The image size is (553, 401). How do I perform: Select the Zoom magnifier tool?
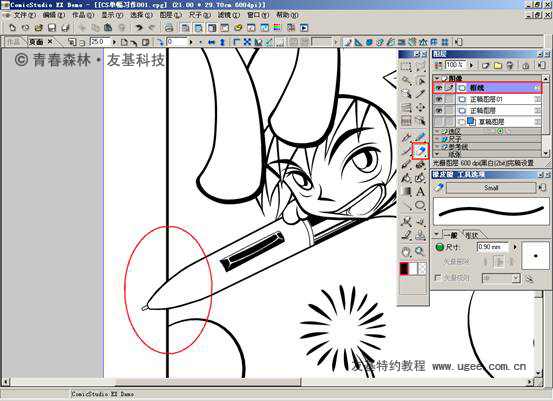420,251
